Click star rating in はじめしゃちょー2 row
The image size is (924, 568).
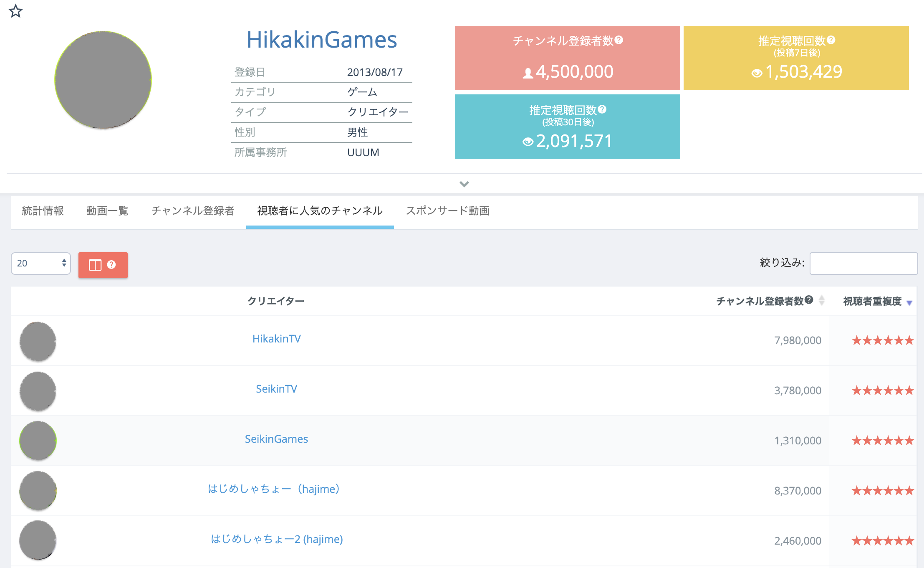[x=883, y=541]
